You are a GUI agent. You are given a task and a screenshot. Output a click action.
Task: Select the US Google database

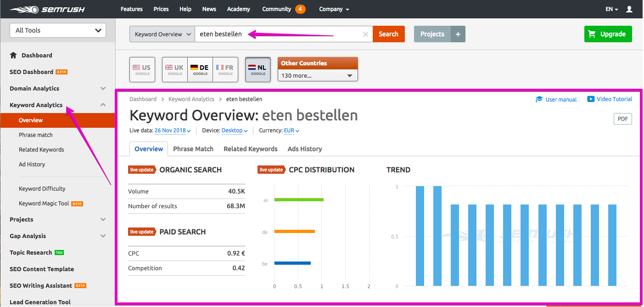[x=142, y=69]
